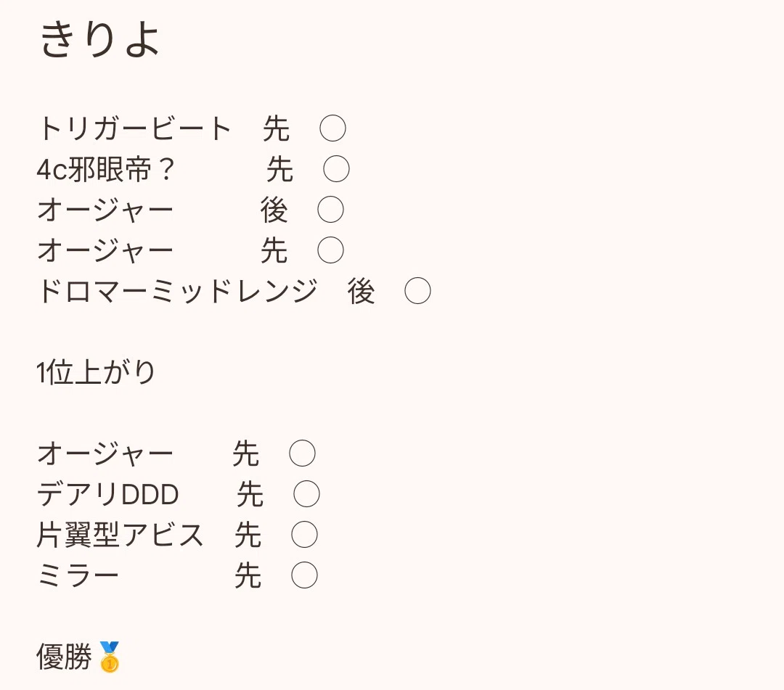Click the 片翼型アビス deck name
784x690 pixels.
pos(120,535)
